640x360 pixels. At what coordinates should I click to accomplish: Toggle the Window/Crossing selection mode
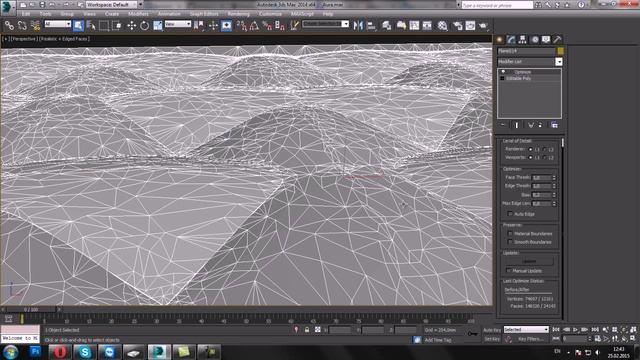[118, 26]
